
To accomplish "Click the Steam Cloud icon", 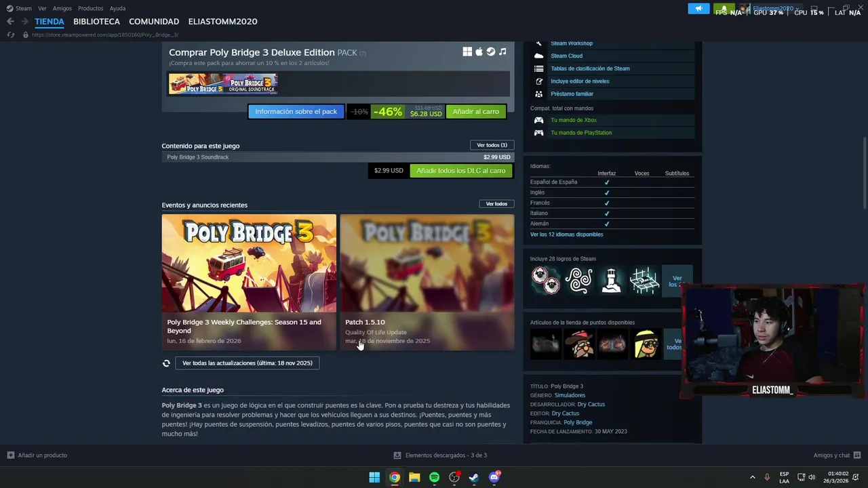I will pos(538,56).
